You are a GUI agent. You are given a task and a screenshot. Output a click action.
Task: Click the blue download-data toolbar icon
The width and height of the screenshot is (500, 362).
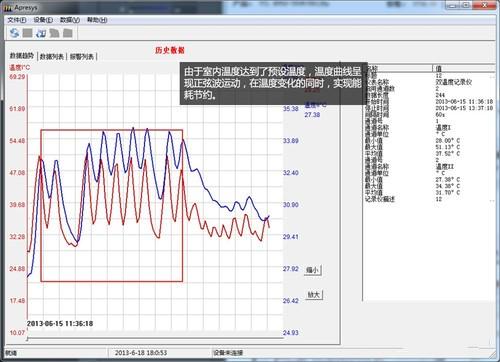point(41,33)
